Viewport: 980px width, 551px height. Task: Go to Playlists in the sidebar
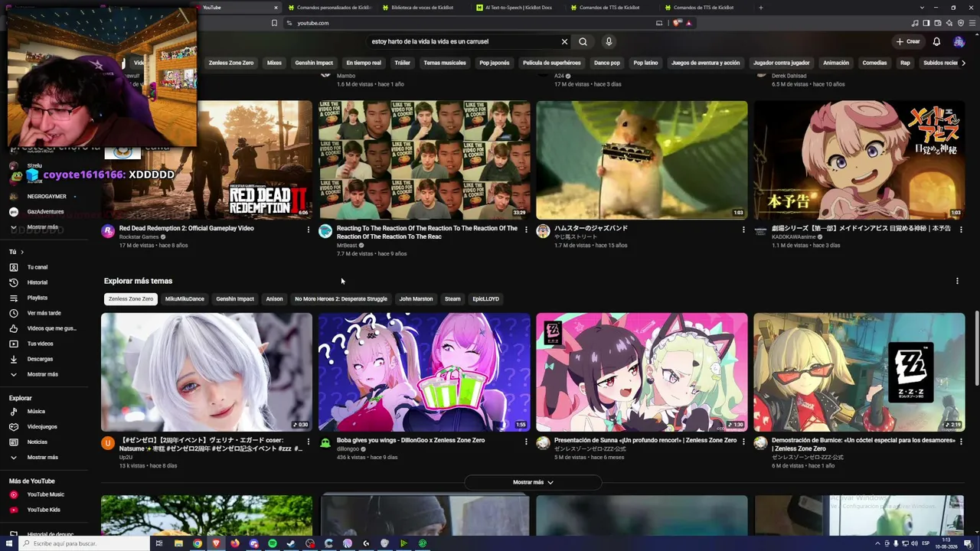[x=38, y=298]
